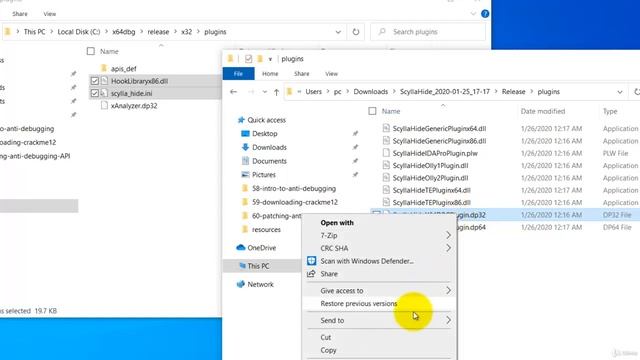Click x64dbg in back address bar
This screenshot has width=640, height=360.
124,32
